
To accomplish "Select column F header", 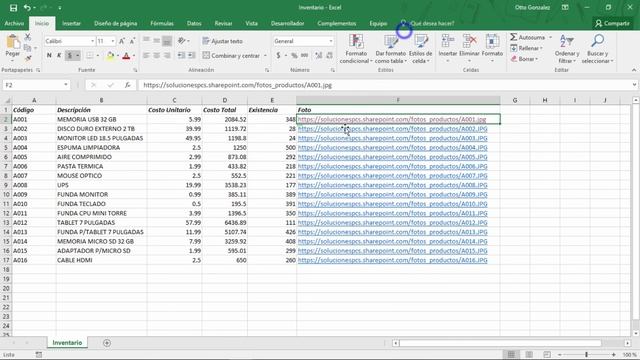I will pyautogui.click(x=398, y=100).
